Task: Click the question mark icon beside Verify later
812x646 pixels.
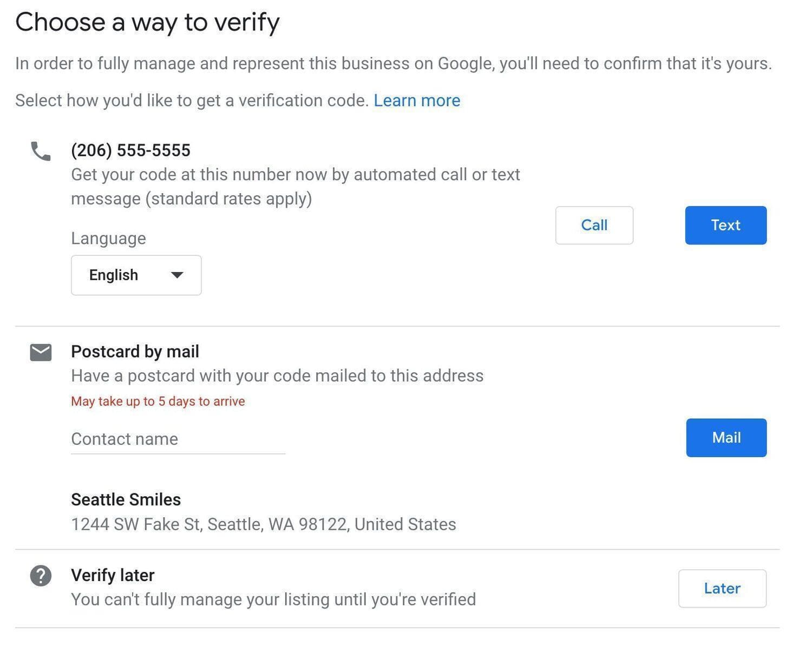Action: (41, 576)
